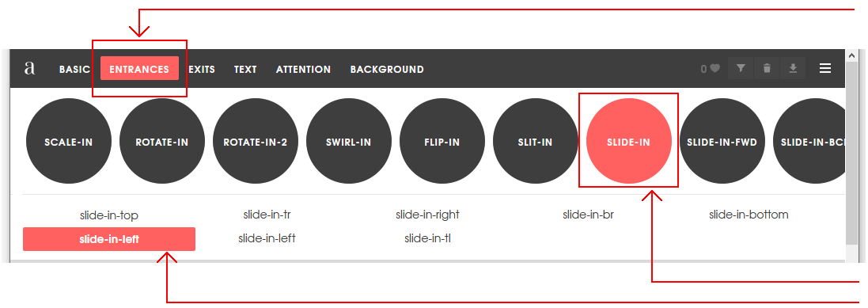Choose the SCALE-IN animation circle
This screenshot has width=868, height=308.
click(69, 141)
